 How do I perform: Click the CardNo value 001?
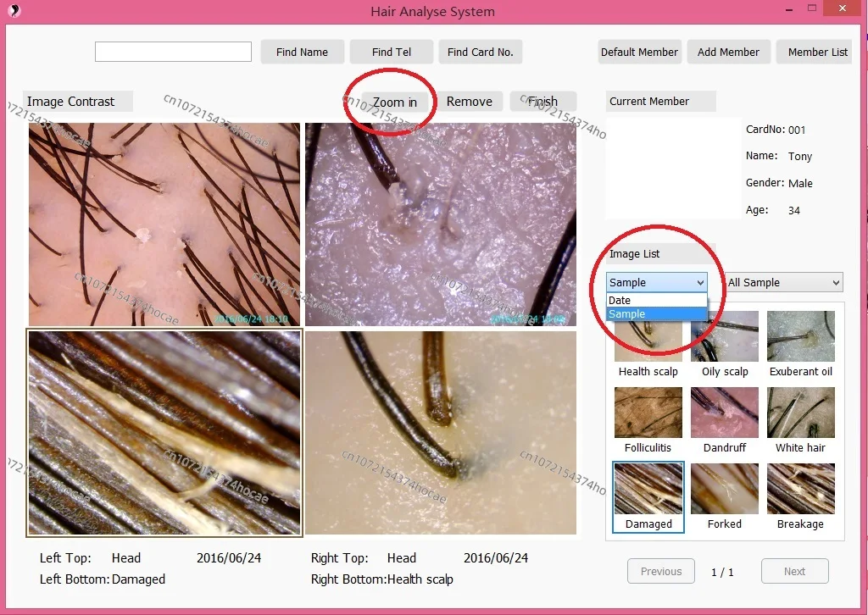click(797, 130)
